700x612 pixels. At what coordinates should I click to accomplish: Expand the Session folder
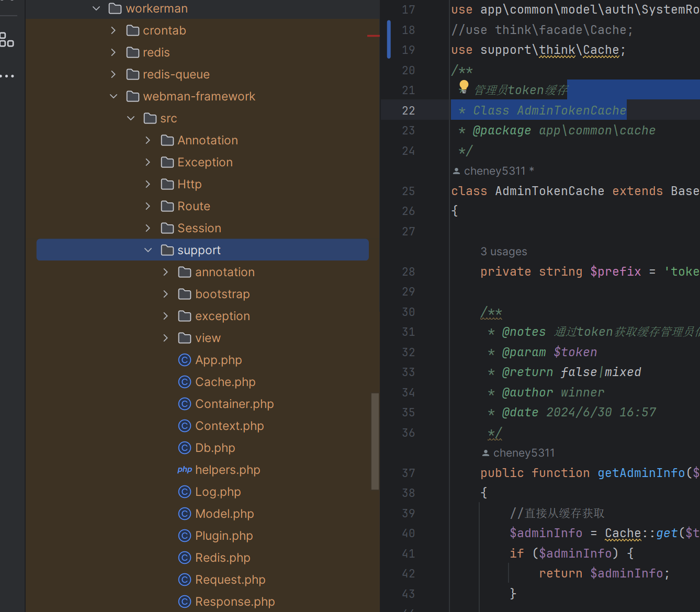click(148, 228)
